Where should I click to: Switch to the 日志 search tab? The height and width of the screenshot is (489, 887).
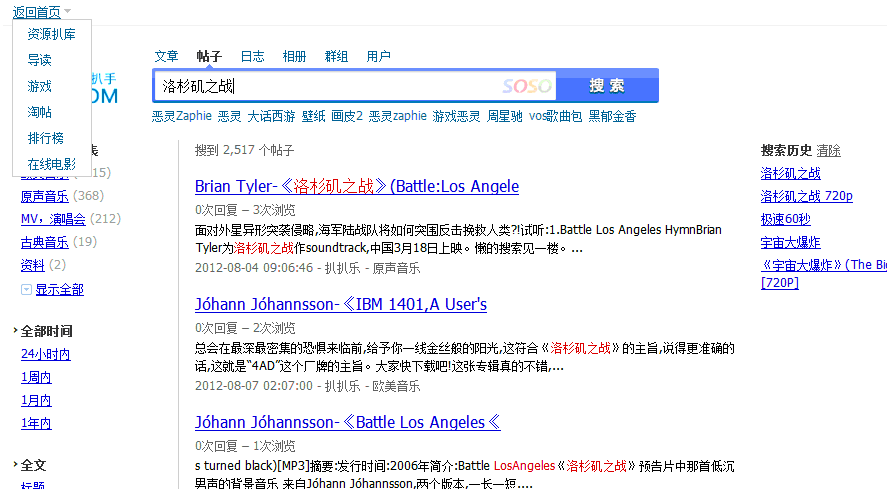click(252, 56)
